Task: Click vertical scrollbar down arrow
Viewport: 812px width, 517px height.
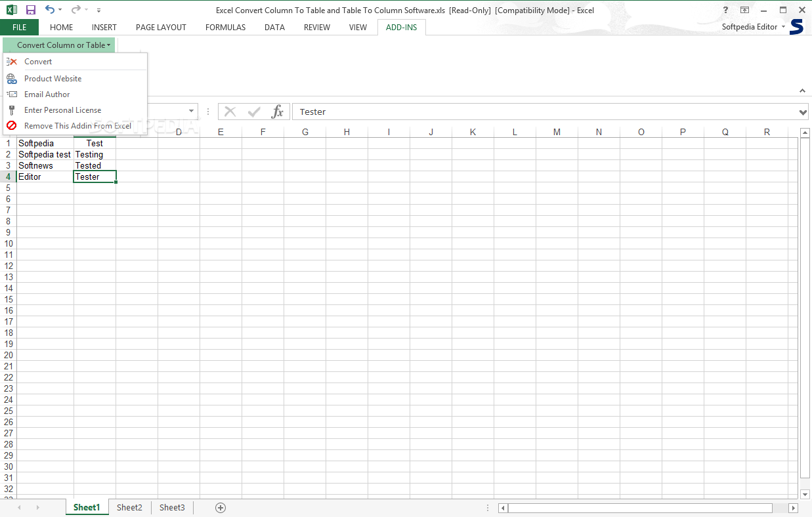Action: [805, 495]
